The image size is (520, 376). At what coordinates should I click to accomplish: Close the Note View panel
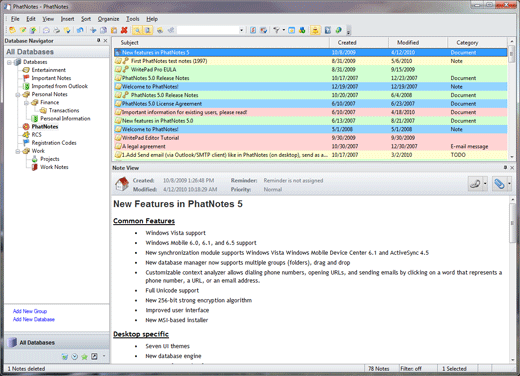(512, 167)
